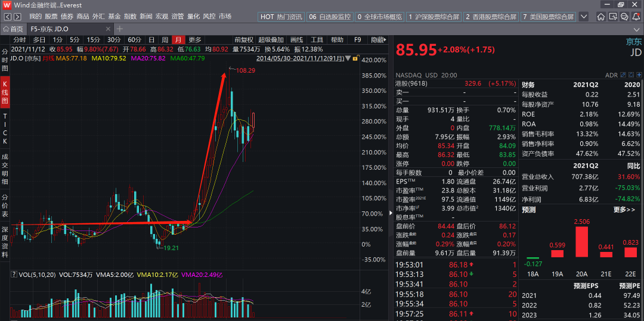Open the date range dropdown triangle

pyautogui.click(x=348, y=58)
